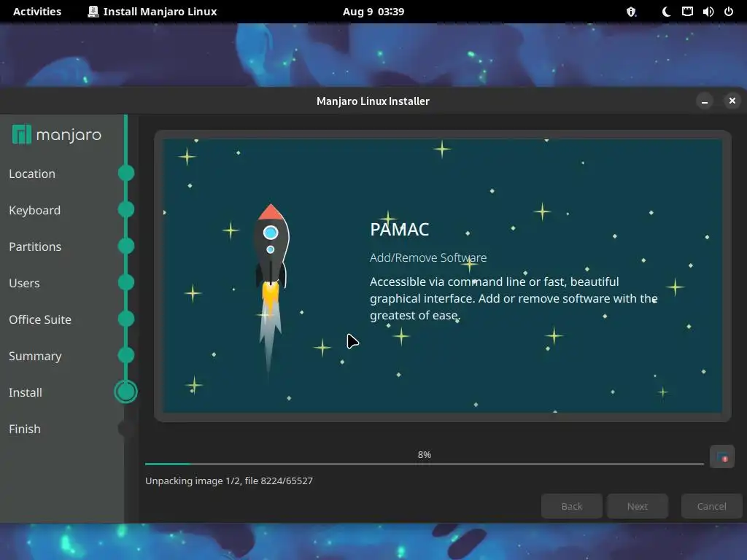Click the installation progress bar
The height and width of the screenshot is (560, 747).
[x=425, y=464]
